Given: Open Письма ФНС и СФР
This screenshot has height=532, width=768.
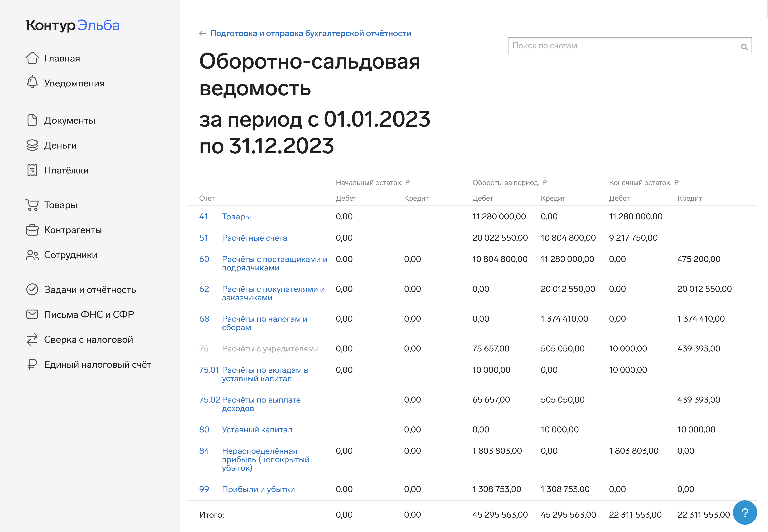Looking at the screenshot, I should pyautogui.click(x=89, y=314).
